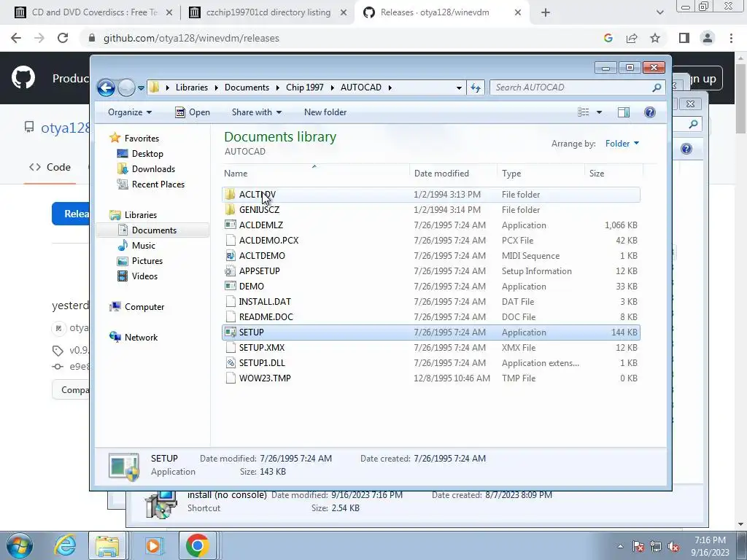Click the Chrome reload page button
The image size is (747, 560).
tap(63, 38)
